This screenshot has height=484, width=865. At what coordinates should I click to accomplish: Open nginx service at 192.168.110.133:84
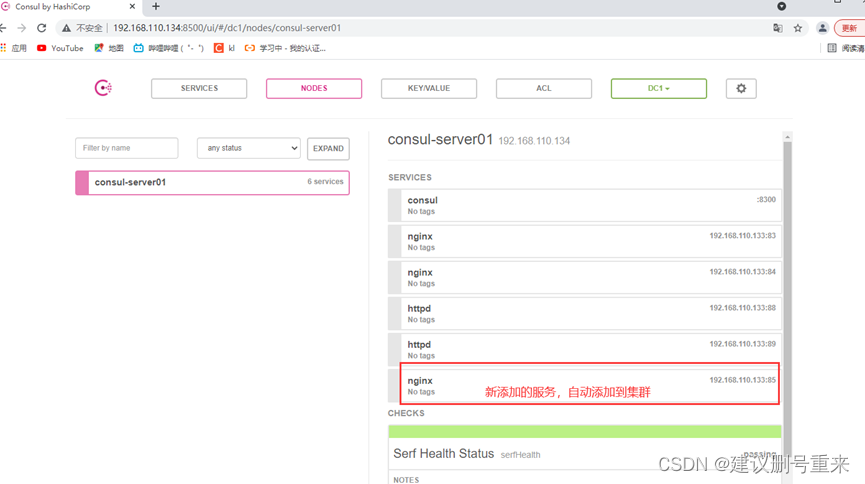(585, 278)
